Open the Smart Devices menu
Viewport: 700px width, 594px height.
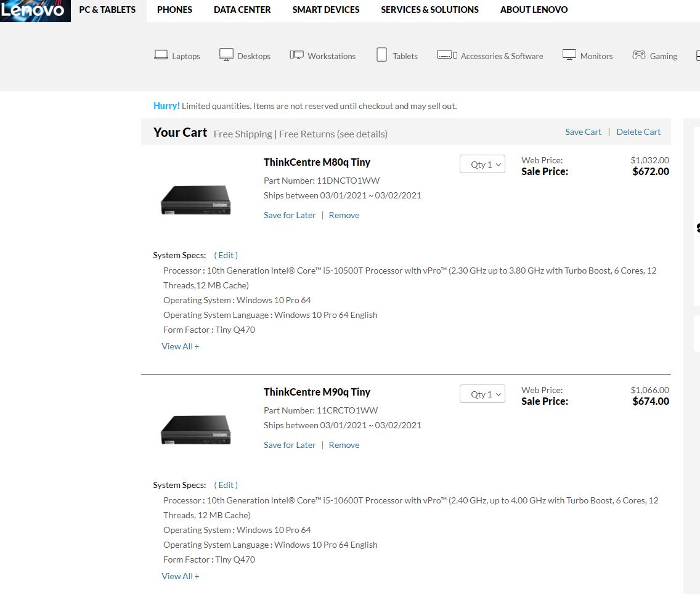click(x=326, y=10)
